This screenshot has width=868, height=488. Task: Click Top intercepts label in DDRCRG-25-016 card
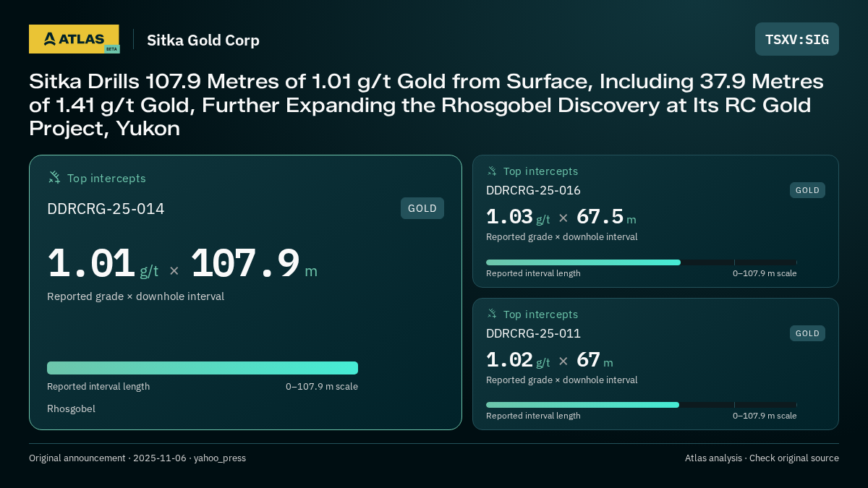coord(540,171)
